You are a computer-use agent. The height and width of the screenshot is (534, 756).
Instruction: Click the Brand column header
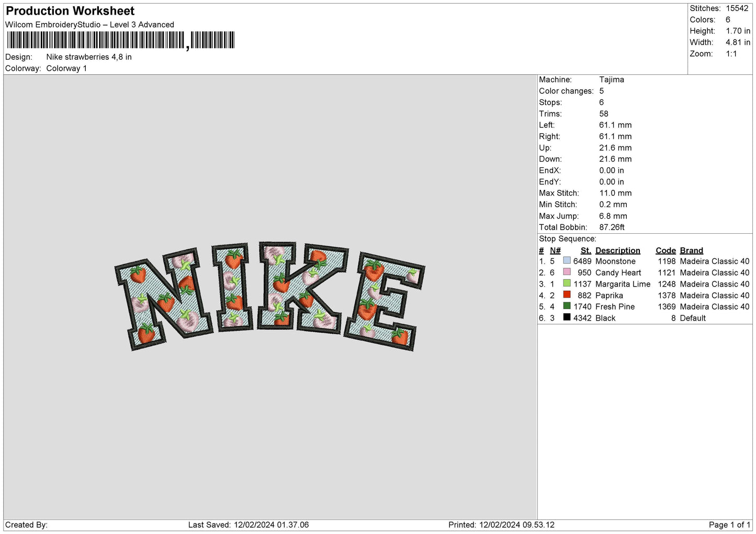tap(692, 251)
